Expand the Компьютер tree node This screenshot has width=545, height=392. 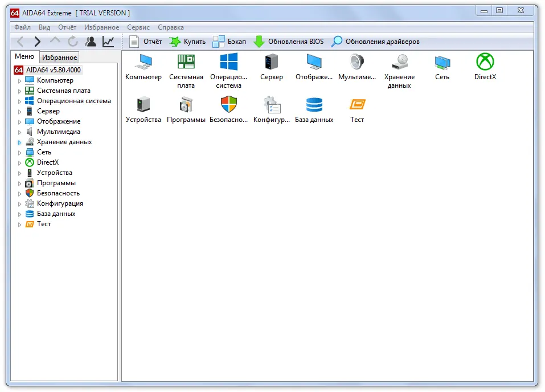pyautogui.click(x=19, y=81)
